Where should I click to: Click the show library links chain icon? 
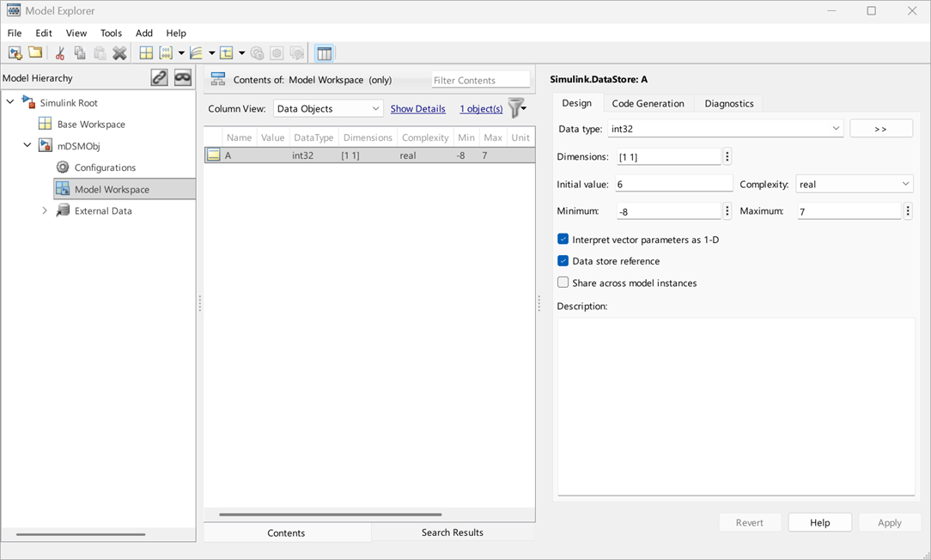159,78
